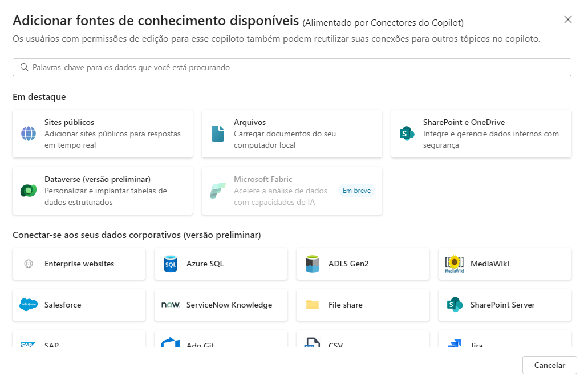Screen dimensions: 588x380
Task: Click the MediaWiki connector icon
Action: 453,264
